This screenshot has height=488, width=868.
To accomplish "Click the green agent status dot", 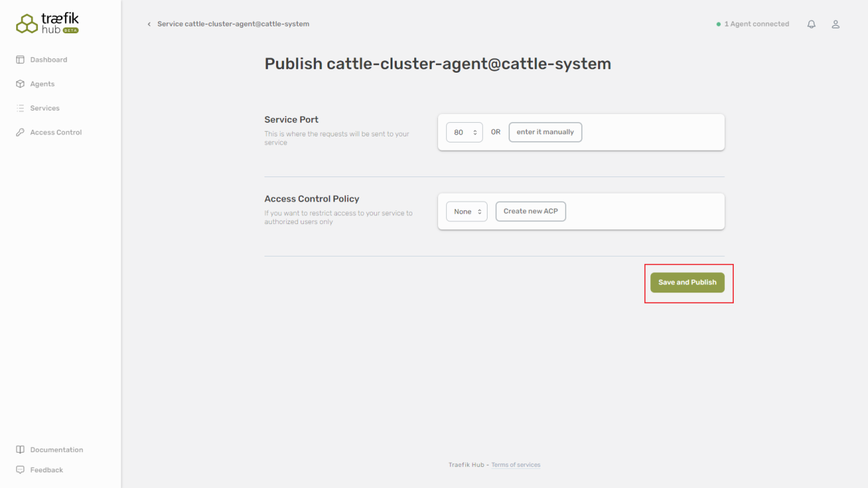I will click(719, 24).
